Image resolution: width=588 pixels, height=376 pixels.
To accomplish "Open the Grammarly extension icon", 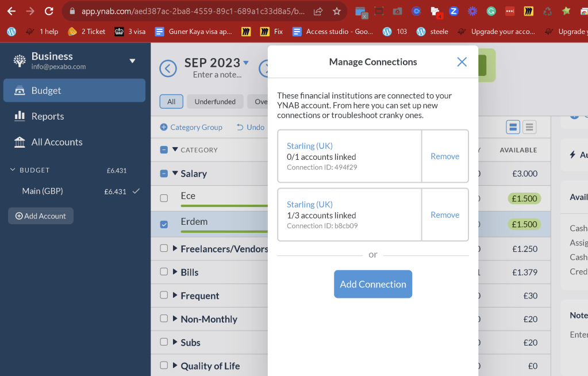I will click(491, 11).
